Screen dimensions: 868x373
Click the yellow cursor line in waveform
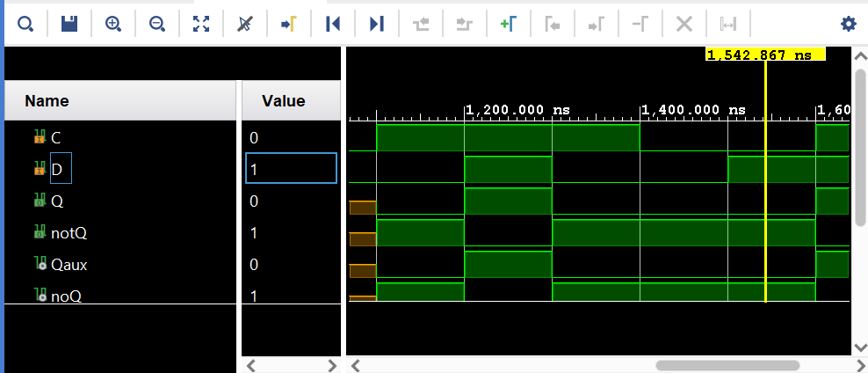click(x=765, y=183)
